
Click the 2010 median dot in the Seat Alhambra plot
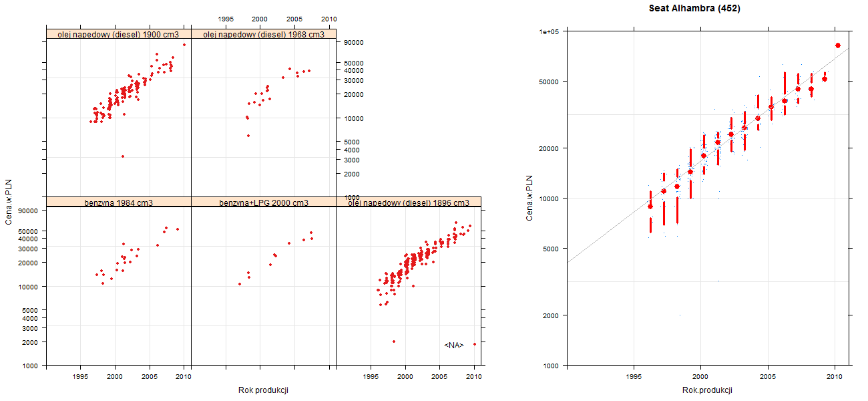pos(838,45)
